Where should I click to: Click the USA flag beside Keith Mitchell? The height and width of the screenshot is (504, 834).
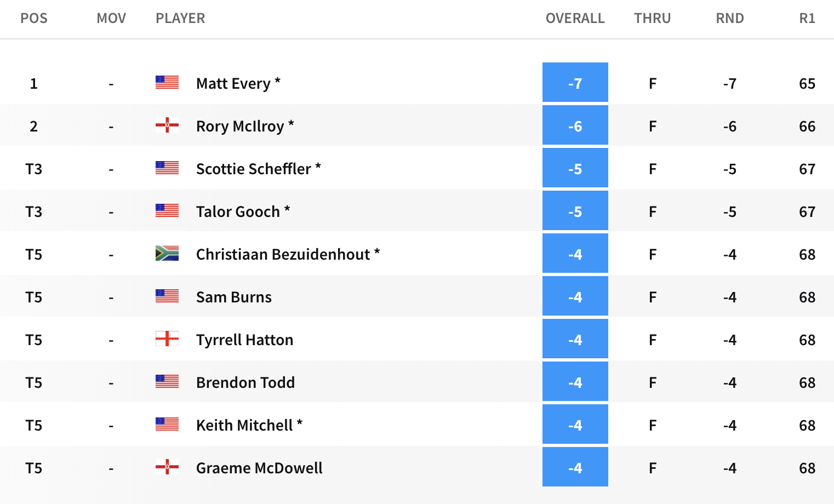click(167, 424)
